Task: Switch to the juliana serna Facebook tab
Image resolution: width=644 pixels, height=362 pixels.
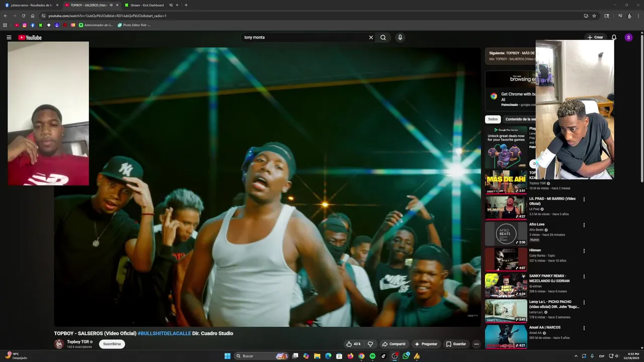Action: 31,5
